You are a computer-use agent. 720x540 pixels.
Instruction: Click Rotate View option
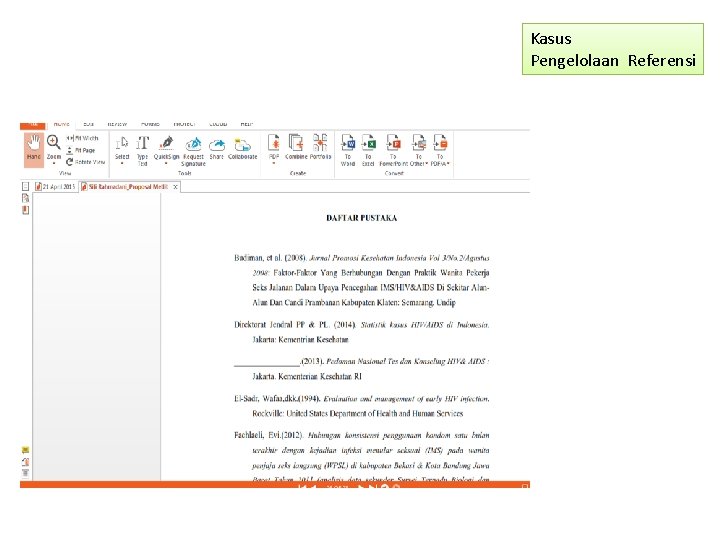tap(85, 162)
